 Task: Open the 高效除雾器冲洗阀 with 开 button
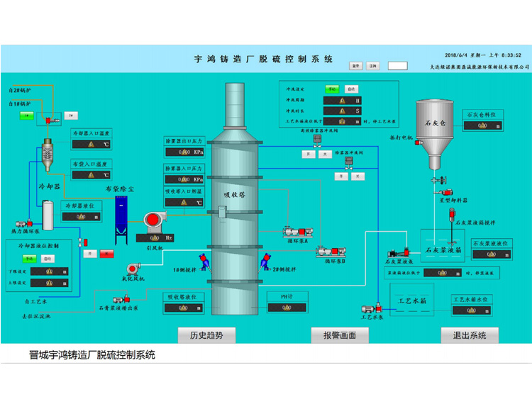[x=309, y=154]
